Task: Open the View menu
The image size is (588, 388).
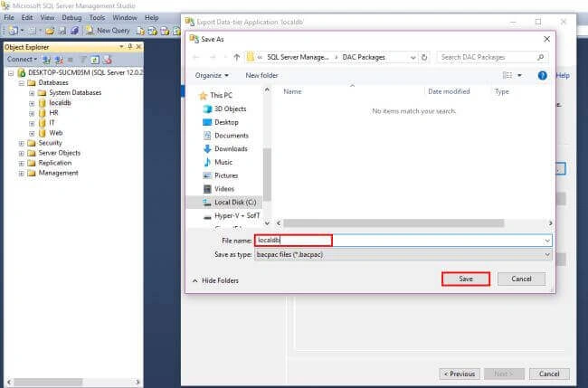Action: click(47, 17)
